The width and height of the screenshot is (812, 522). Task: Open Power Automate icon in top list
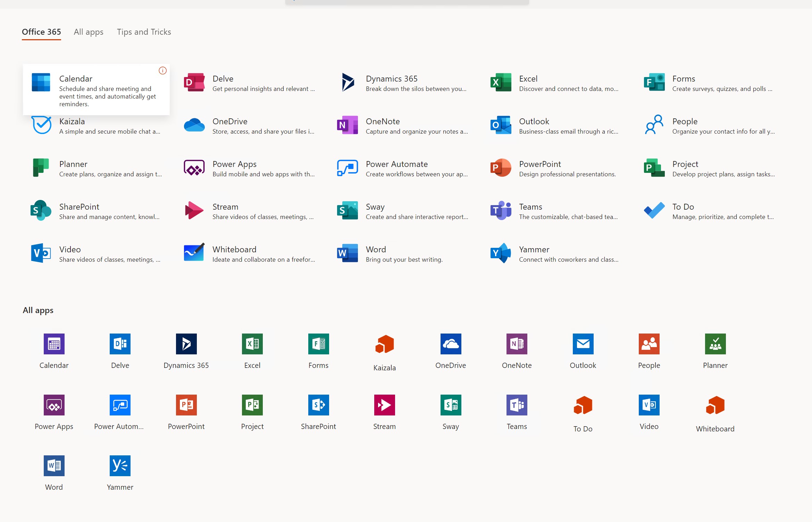(x=348, y=168)
